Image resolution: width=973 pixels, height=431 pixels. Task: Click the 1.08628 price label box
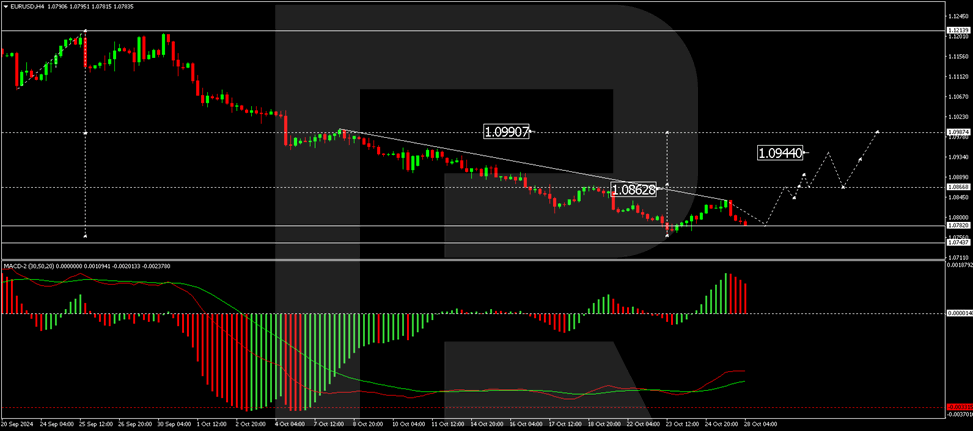pos(634,189)
